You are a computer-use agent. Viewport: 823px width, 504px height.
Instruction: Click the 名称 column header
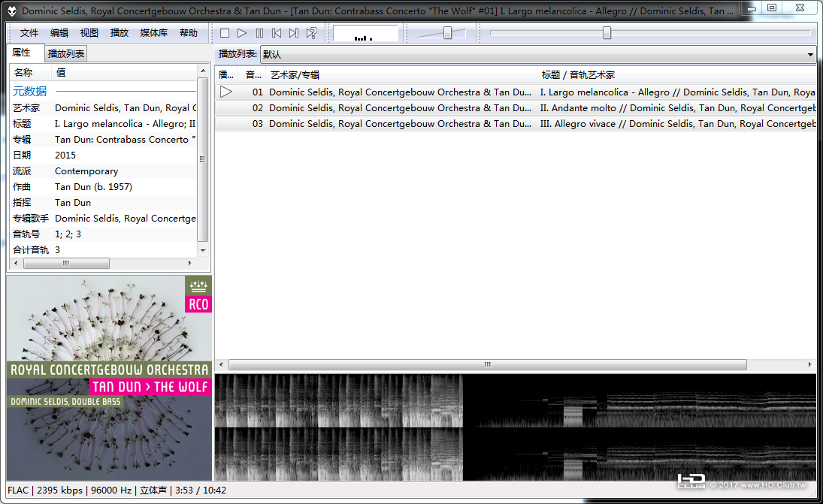pyautogui.click(x=30, y=72)
